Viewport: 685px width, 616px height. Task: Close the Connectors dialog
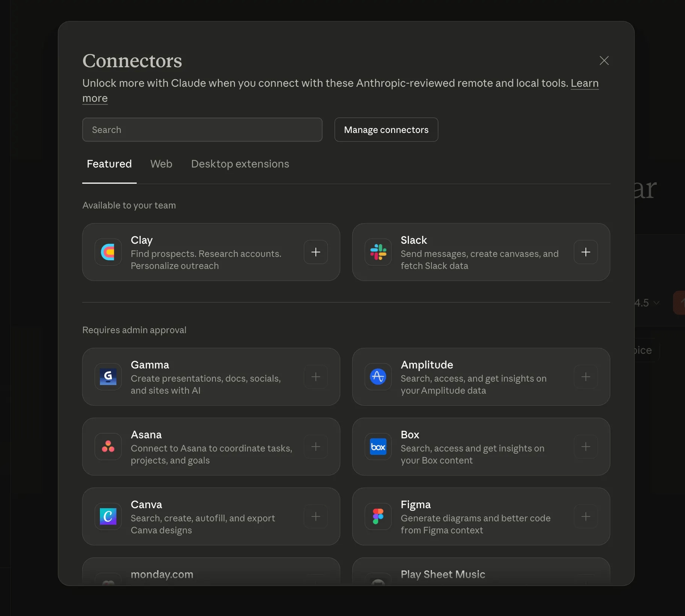(604, 60)
